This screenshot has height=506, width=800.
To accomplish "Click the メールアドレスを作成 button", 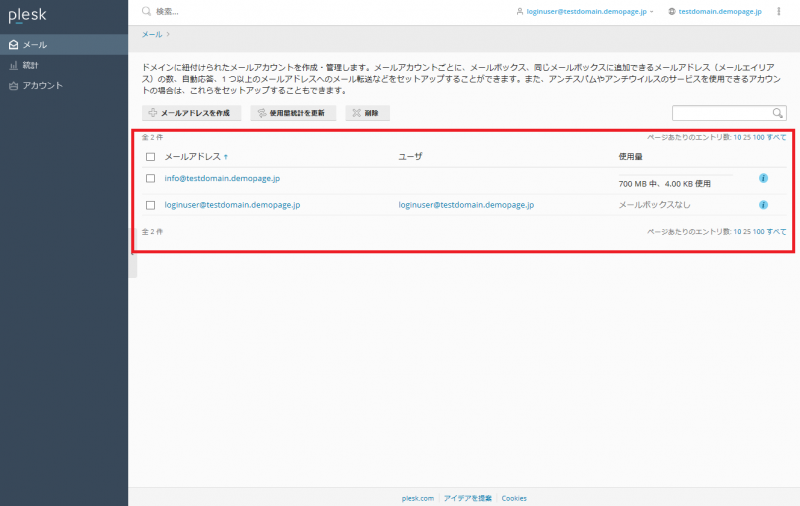I will pos(194,113).
